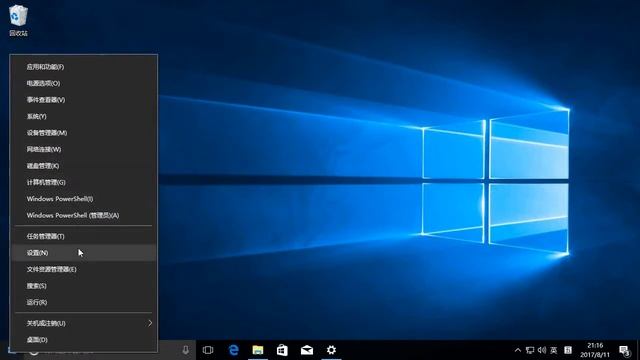Show hidden system tray icons
The image size is (640, 360).
coord(518,350)
